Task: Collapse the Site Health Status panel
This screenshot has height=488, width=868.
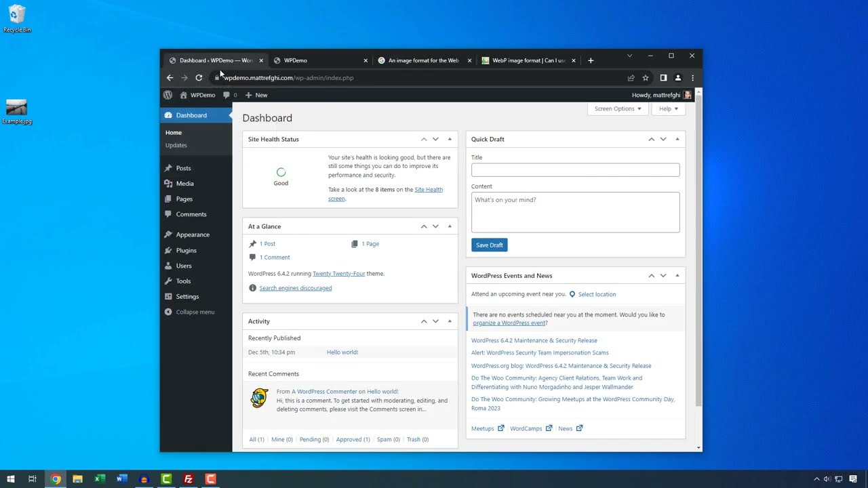Action: point(450,139)
